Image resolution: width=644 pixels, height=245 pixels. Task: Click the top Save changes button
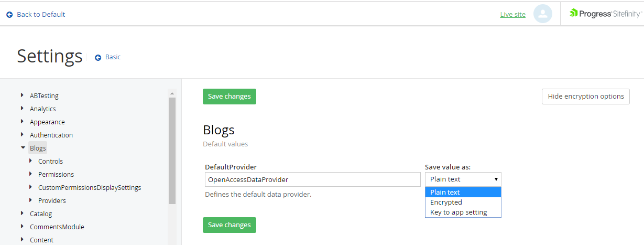[229, 97]
